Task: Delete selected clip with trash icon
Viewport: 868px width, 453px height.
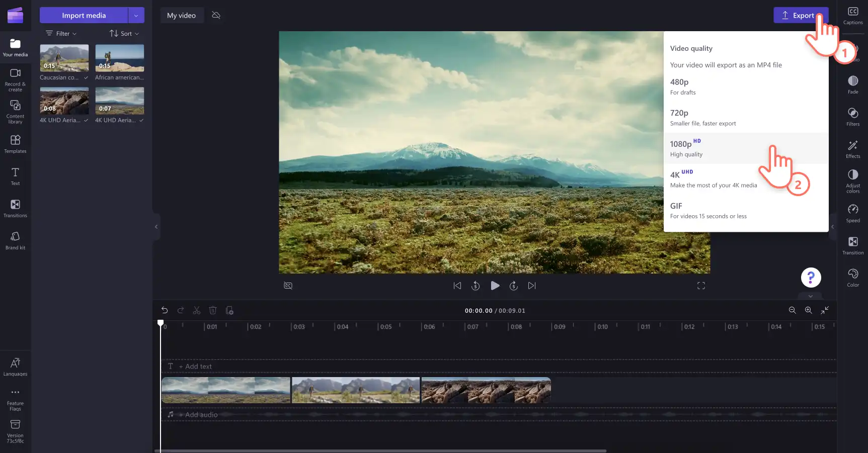Action: [x=213, y=310]
